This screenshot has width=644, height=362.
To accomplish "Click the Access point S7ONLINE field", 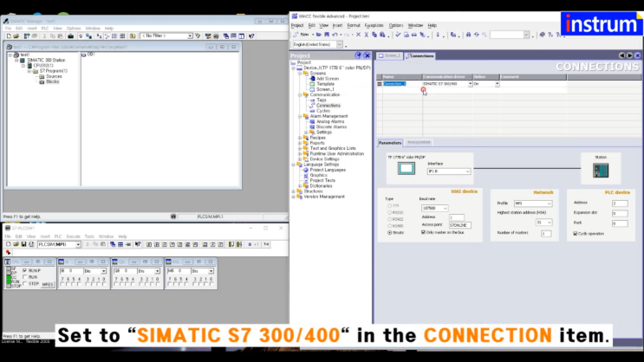I will [459, 225].
